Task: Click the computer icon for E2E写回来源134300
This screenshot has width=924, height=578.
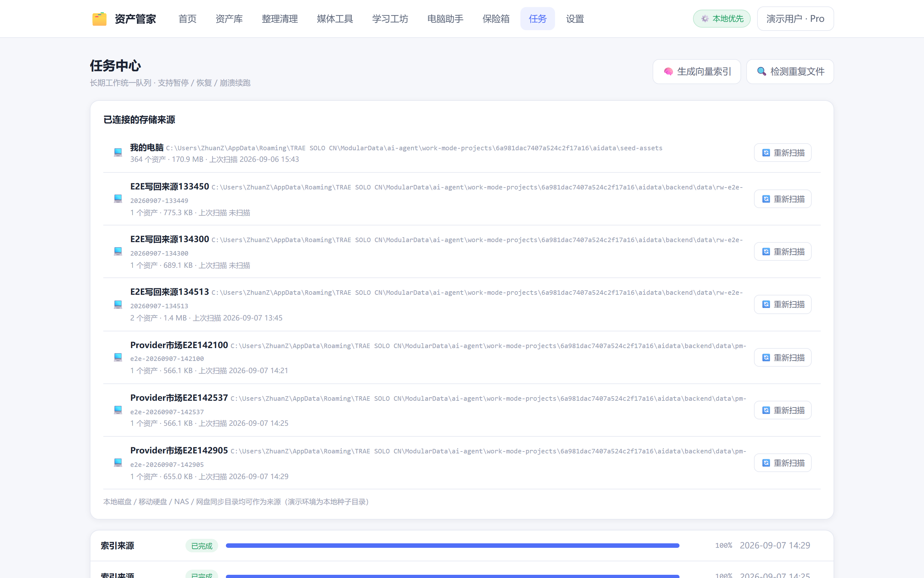Action: [118, 251]
